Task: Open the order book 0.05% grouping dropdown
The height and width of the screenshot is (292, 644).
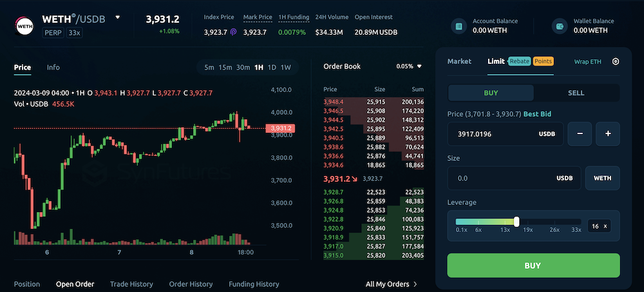Action: [x=409, y=66]
